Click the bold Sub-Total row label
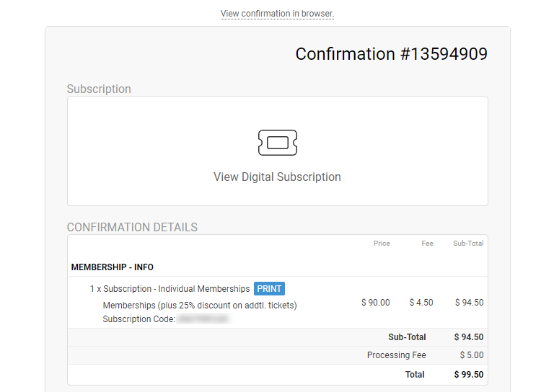Image resolution: width=554 pixels, height=392 pixels. coord(407,337)
